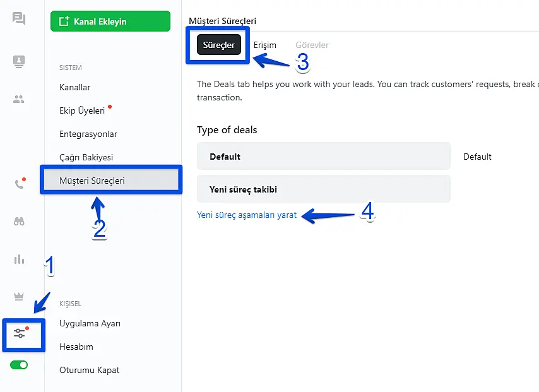
Task: Select the Yeni süreç takibi row
Action: 323,189
